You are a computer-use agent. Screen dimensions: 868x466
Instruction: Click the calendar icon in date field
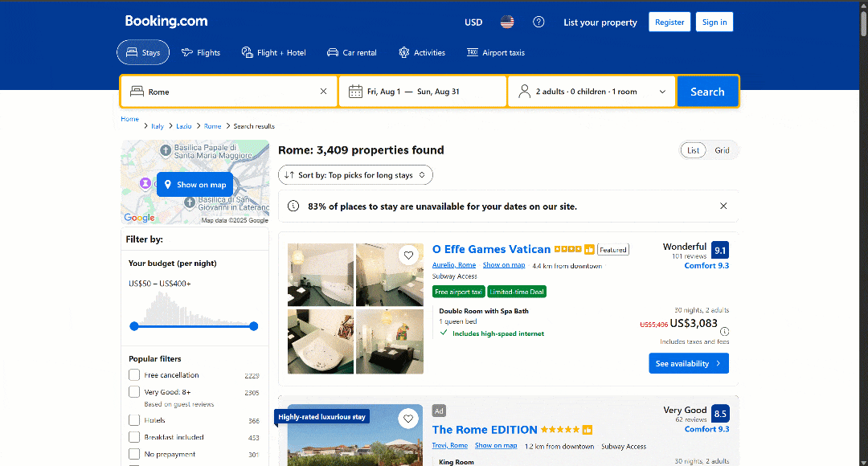coord(355,92)
